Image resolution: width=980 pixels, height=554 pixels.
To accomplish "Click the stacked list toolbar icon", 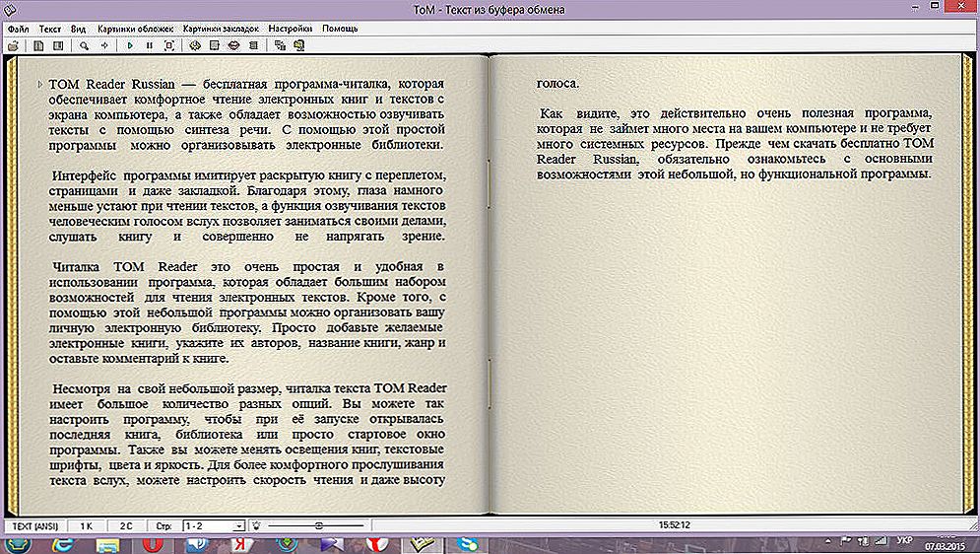I will point(253,45).
